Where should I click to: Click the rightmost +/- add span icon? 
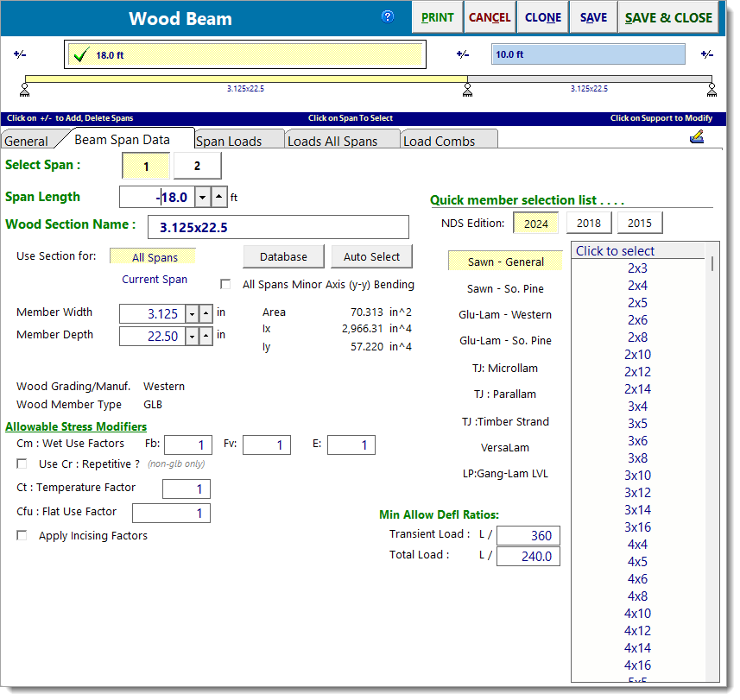707,54
